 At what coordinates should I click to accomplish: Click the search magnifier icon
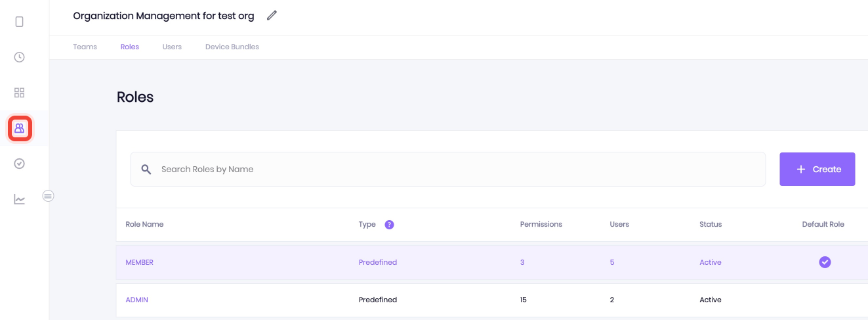coord(146,169)
